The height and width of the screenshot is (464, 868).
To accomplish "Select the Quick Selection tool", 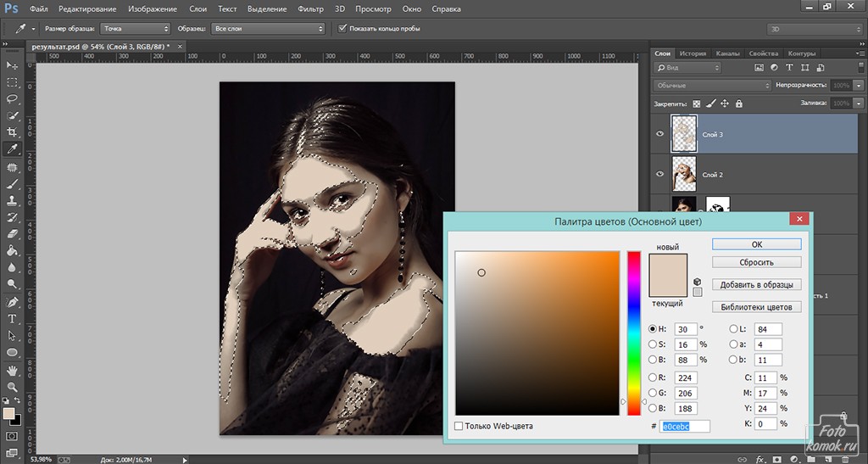I will pyautogui.click(x=12, y=115).
